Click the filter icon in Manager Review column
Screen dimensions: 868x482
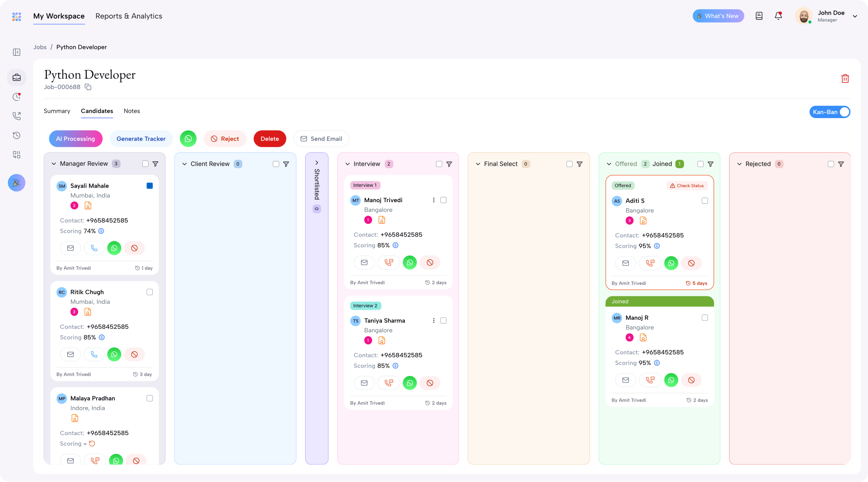pyautogui.click(x=155, y=164)
